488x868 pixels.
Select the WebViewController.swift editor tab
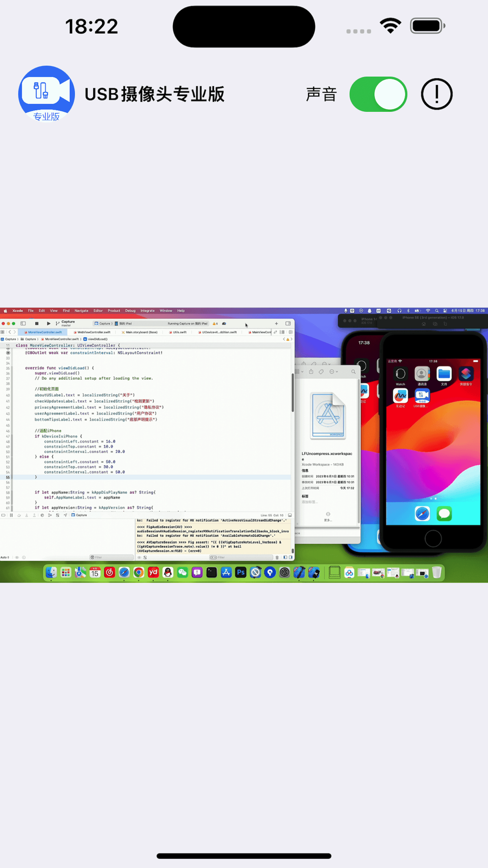[92, 332]
